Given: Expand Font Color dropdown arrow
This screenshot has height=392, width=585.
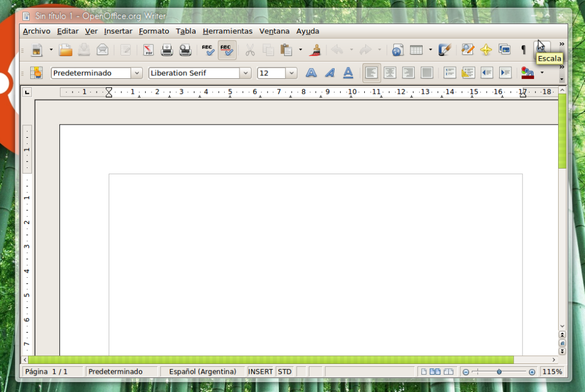Looking at the screenshot, I should 542,73.
